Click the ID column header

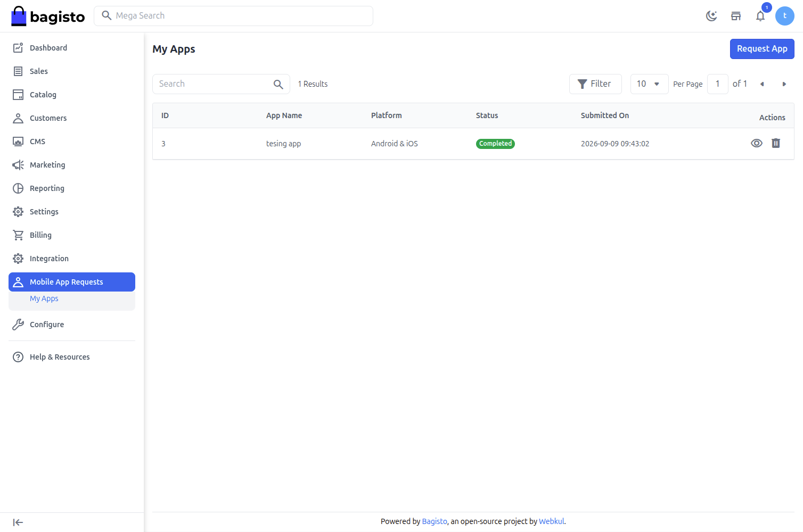click(x=165, y=115)
